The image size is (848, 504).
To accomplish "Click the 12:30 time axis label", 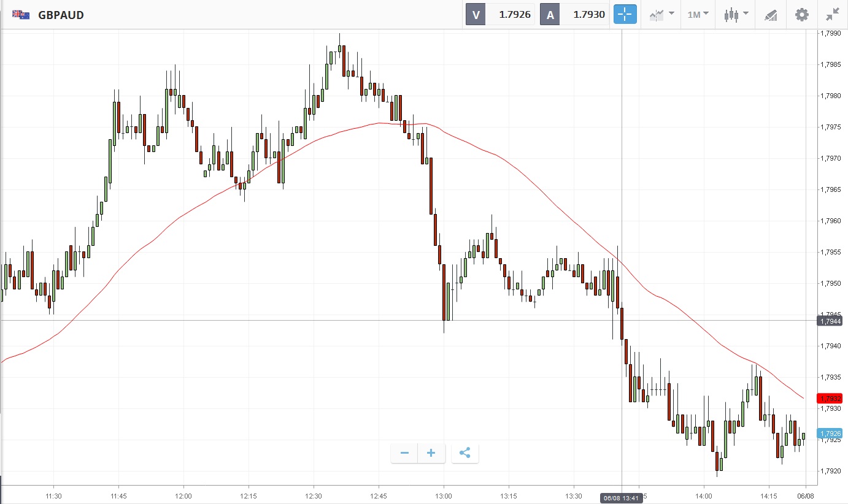I will pyautogui.click(x=313, y=495).
